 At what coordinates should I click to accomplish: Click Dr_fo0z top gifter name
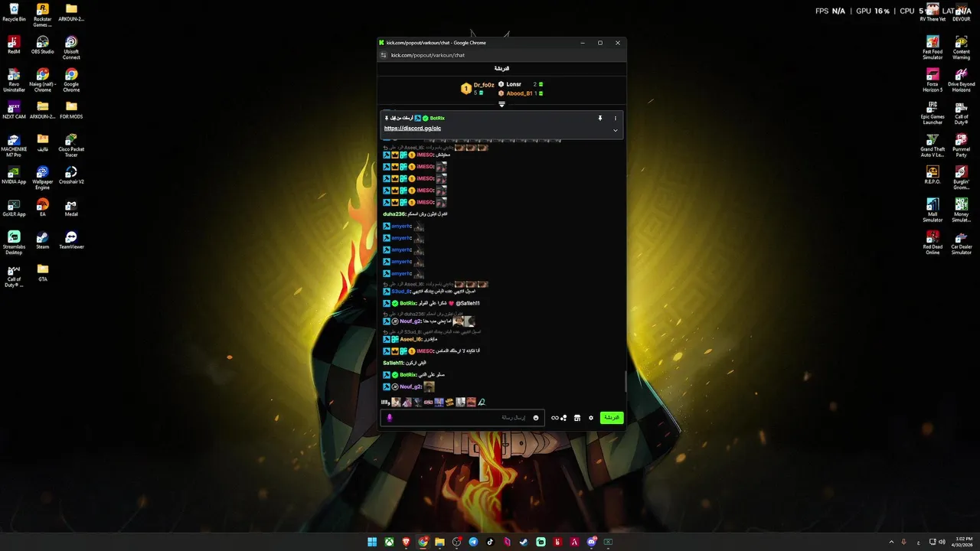tap(484, 84)
